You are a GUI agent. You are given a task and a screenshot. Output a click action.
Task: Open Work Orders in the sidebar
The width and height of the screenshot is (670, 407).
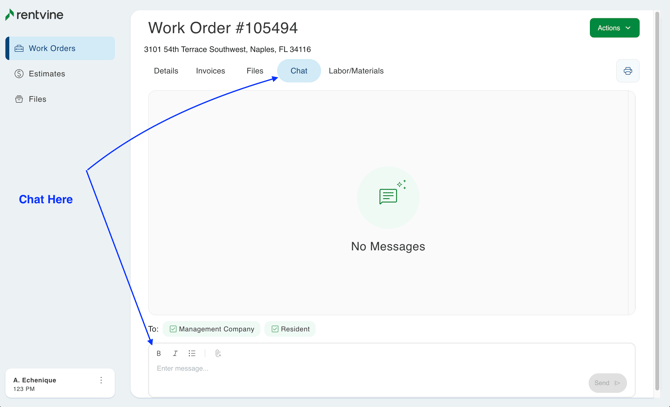pos(60,48)
